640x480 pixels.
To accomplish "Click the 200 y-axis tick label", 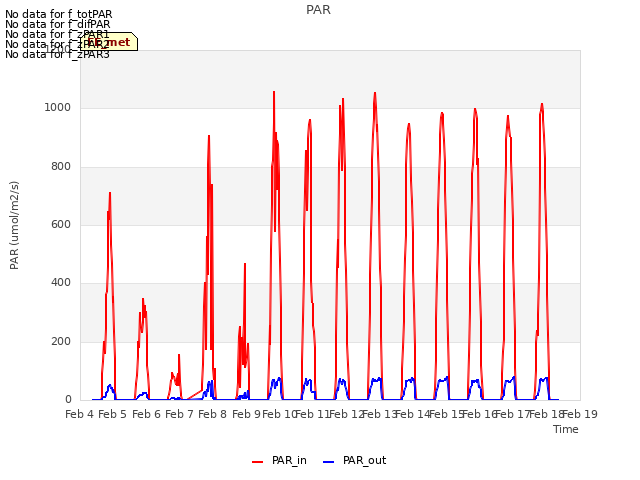I will point(61,342).
